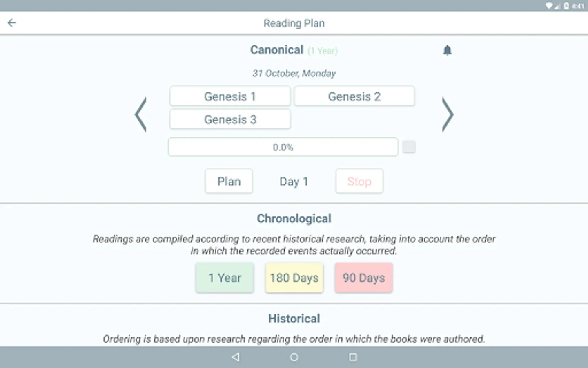Click the 0.0% progress bar
Viewport: 588px width, 368px height.
coord(283,147)
